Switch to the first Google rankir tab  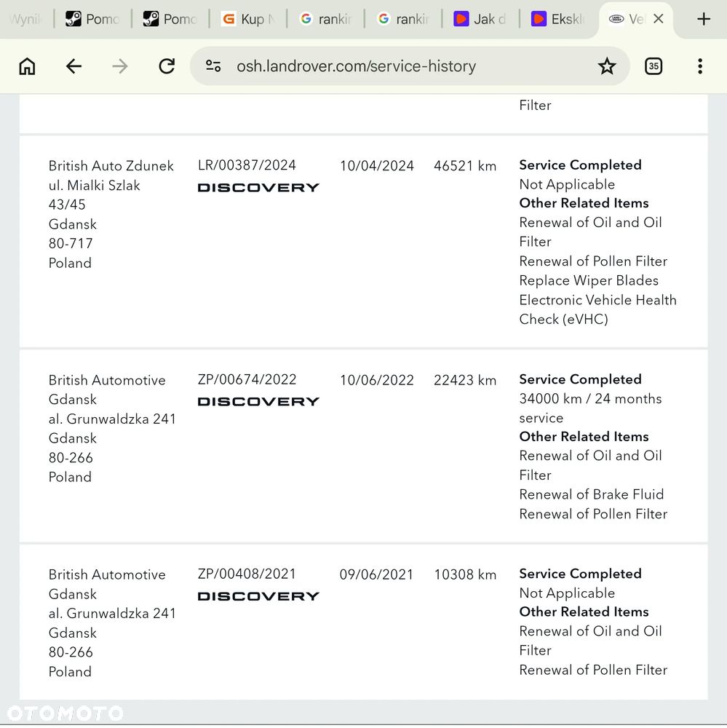(x=325, y=19)
